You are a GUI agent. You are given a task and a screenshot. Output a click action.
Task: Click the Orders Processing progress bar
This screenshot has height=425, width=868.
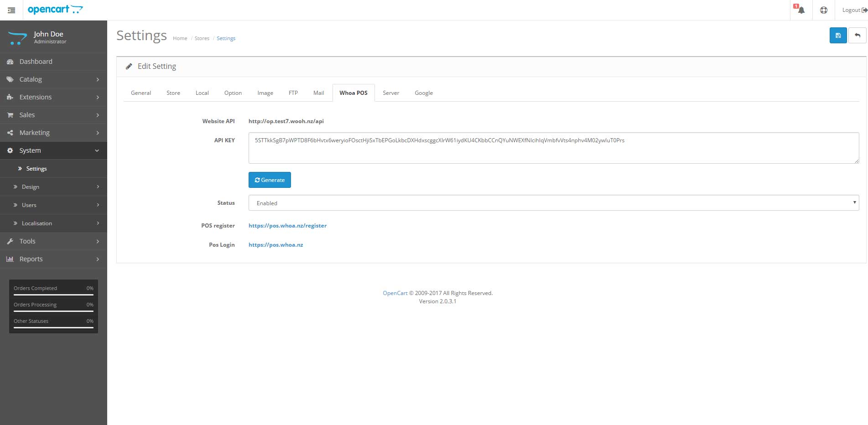click(x=53, y=311)
